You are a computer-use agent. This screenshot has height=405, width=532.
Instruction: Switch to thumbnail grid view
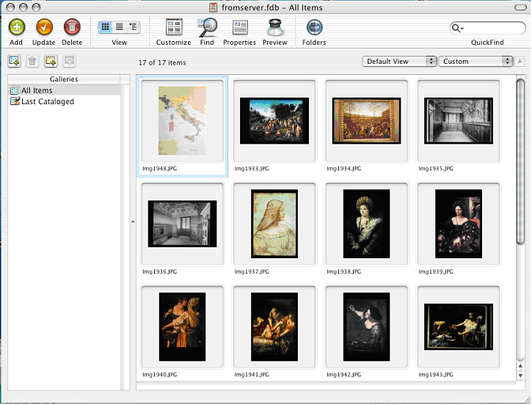pos(106,27)
